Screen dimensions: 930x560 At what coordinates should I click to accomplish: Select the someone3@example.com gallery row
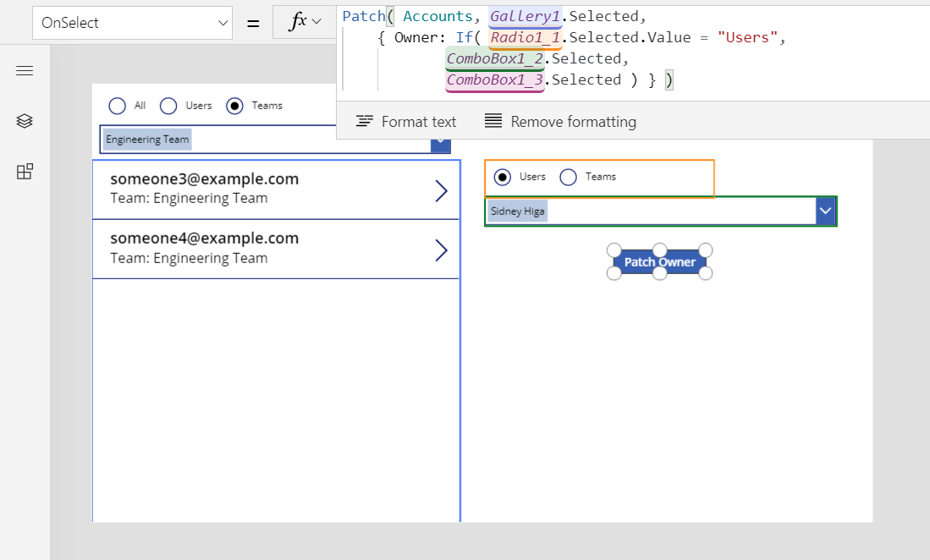pos(277,189)
